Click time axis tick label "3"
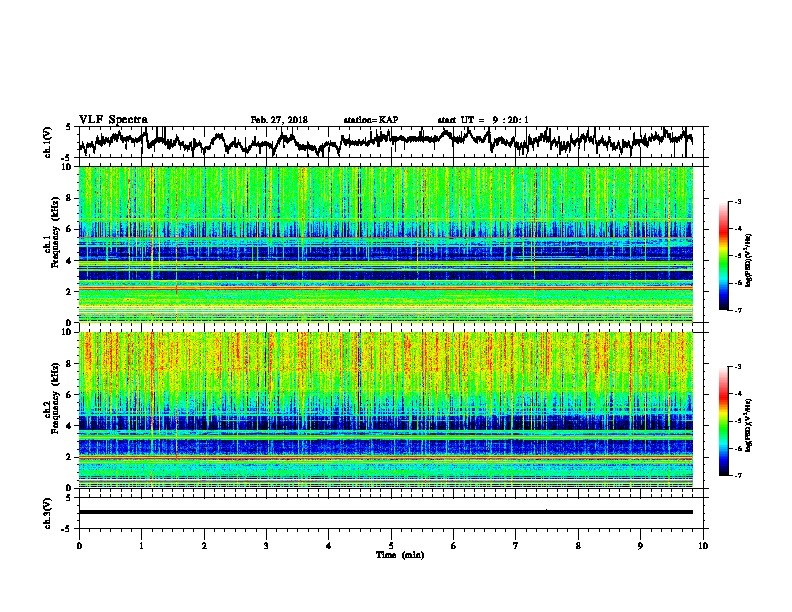Image resolution: width=792 pixels, height=612 pixels. click(266, 546)
